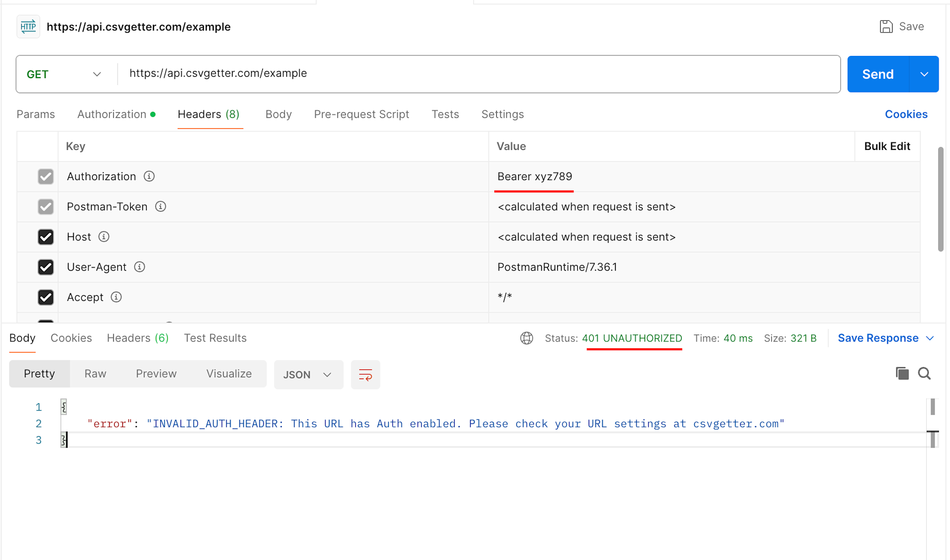This screenshot has height=560, width=950.
Task: Click info icon next to Postman-Token header
Action: pyautogui.click(x=160, y=207)
